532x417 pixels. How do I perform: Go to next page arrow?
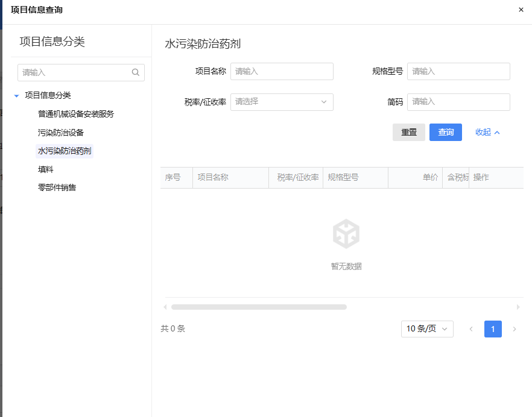click(x=515, y=329)
